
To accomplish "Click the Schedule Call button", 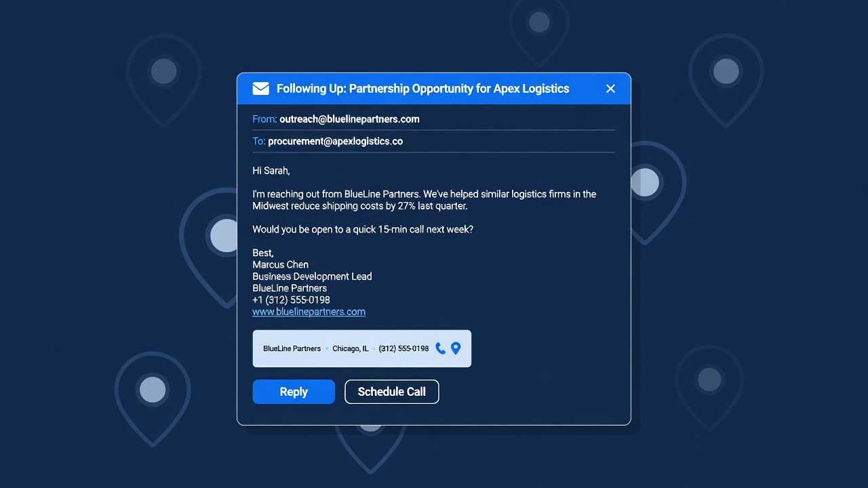I will pyautogui.click(x=392, y=392).
